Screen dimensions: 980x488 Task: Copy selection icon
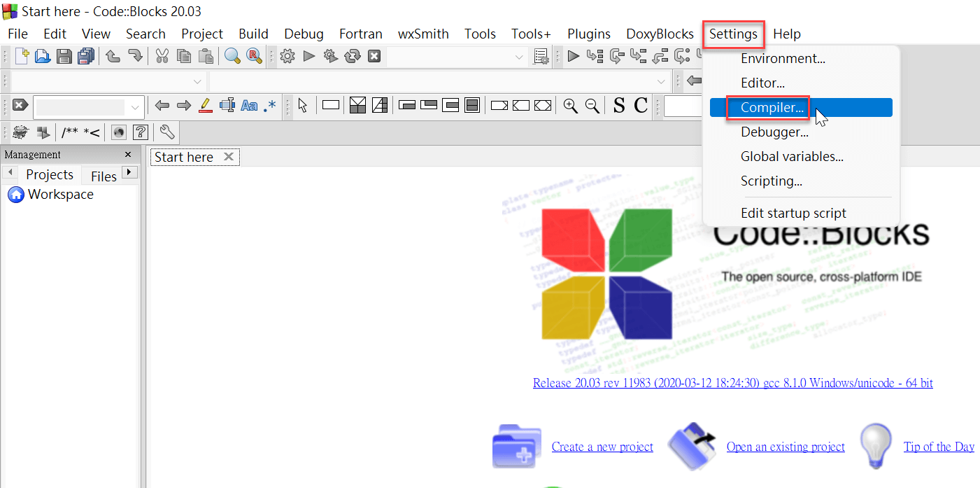coord(184,57)
